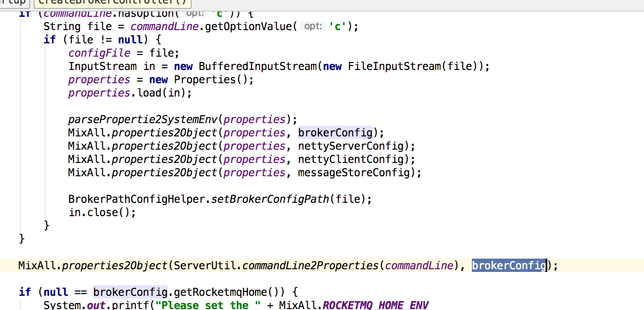Image resolution: width=644 pixels, height=310 pixels.
Task: Click the commandLine2Properties method call
Action: (x=310, y=266)
